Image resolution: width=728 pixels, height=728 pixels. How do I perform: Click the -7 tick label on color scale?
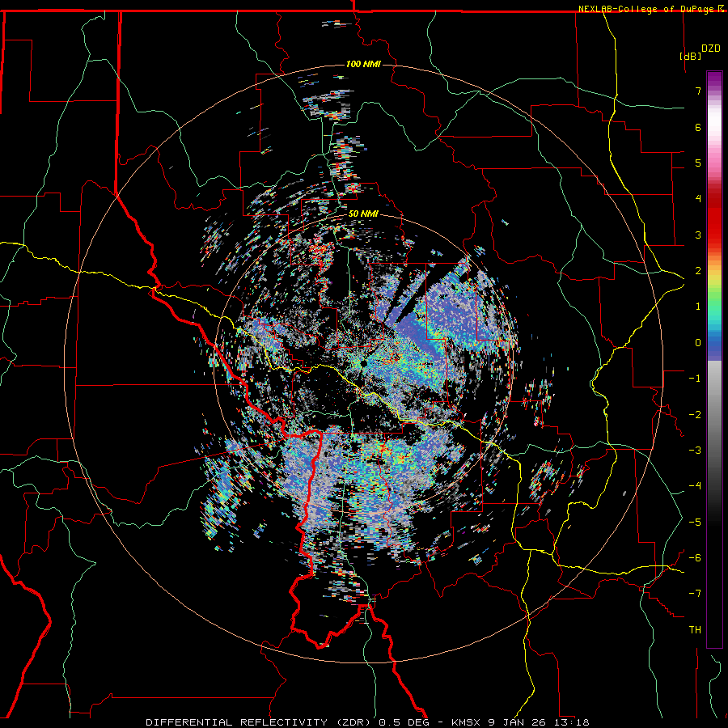[695, 594]
